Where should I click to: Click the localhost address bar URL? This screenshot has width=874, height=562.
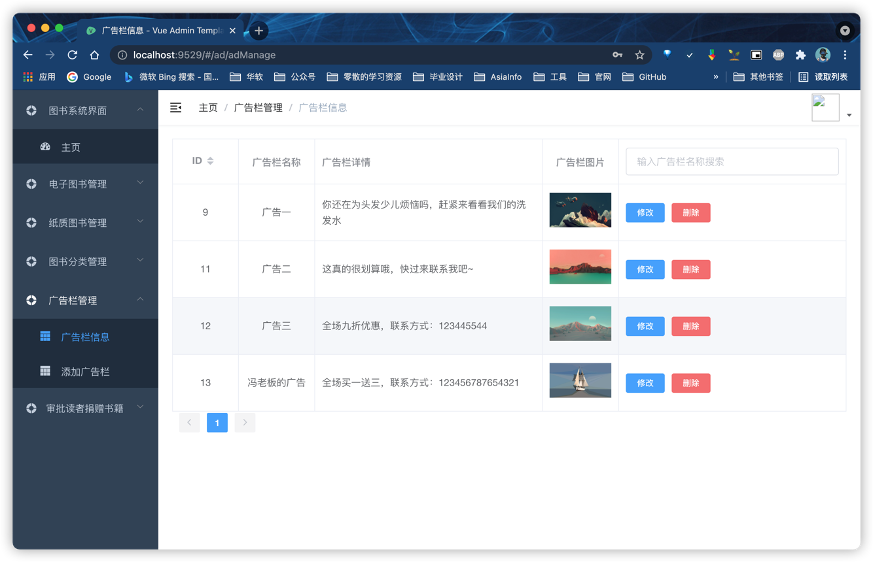click(204, 55)
